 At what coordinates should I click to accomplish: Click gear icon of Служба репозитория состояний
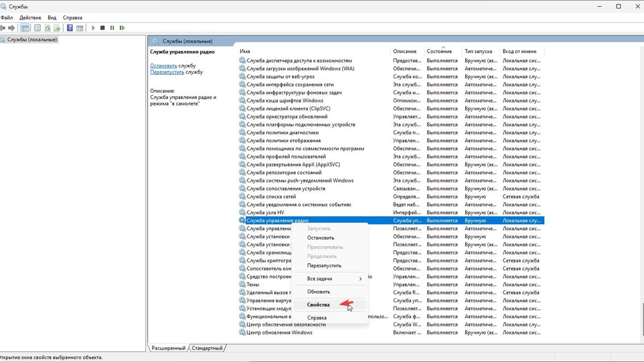coord(242,173)
